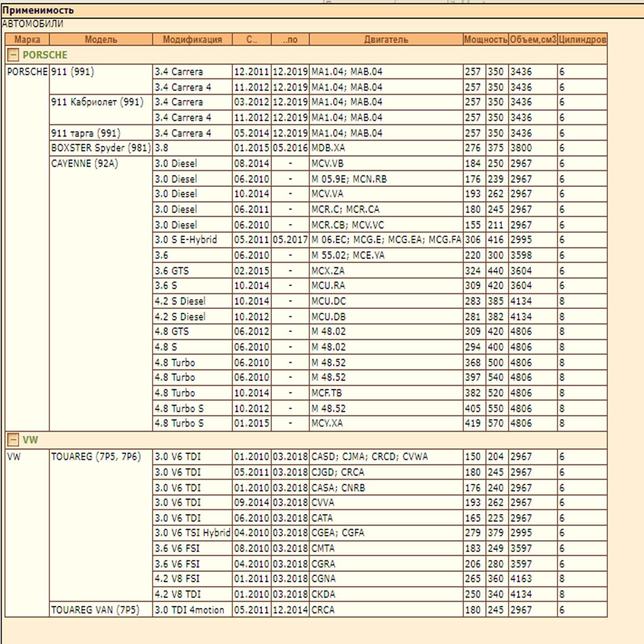Image resolution: width=644 pixels, height=644 pixels.
Task: Click the Двигатель column header
Action: coord(386,39)
